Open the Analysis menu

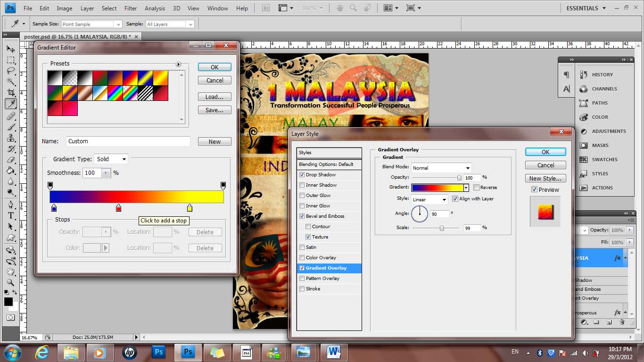tap(155, 8)
